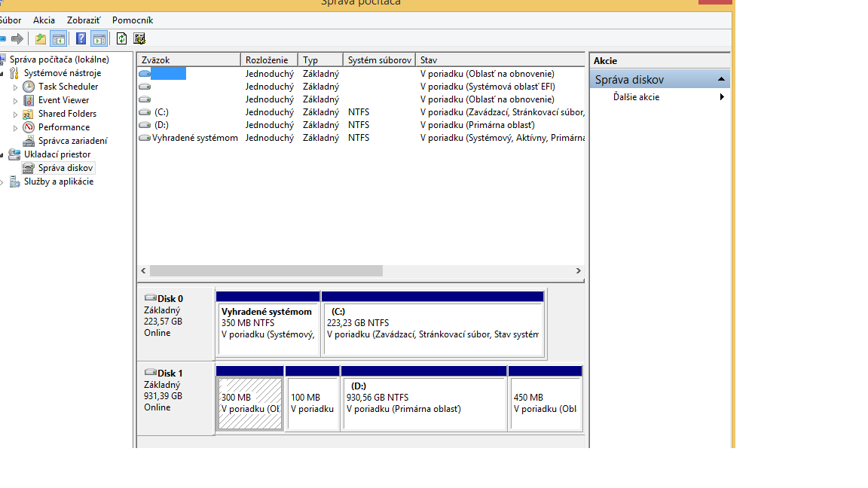Screen dimensions: 868x488
Task: Sort by the Rozloženie column header
Action: [x=270, y=59]
